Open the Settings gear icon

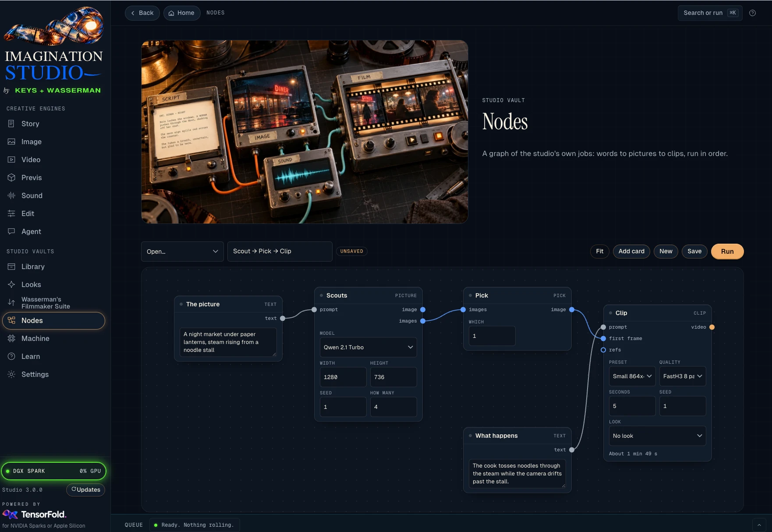click(11, 374)
